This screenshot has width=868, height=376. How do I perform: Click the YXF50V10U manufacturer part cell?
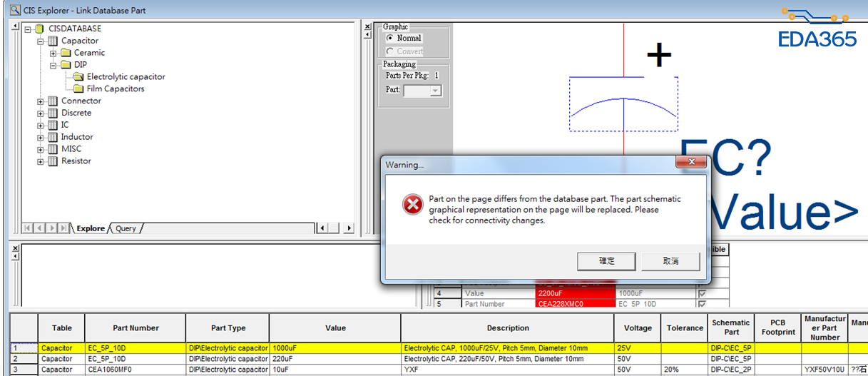click(824, 370)
